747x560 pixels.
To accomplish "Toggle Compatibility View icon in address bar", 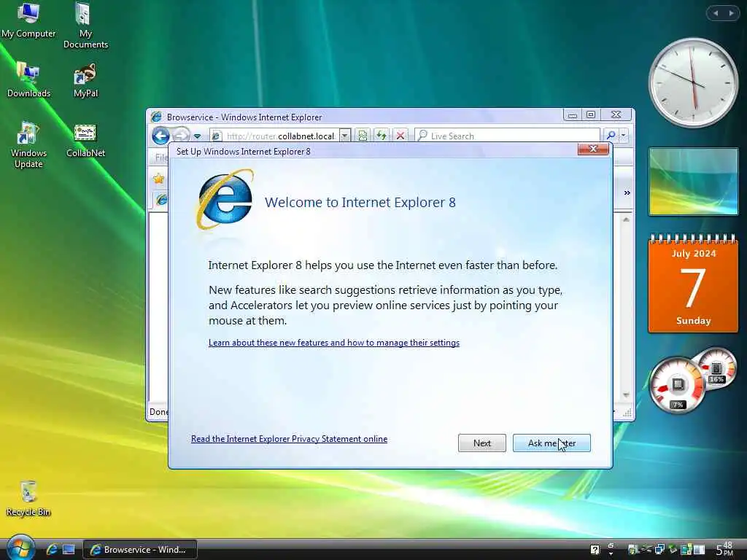I will coord(363,136).
